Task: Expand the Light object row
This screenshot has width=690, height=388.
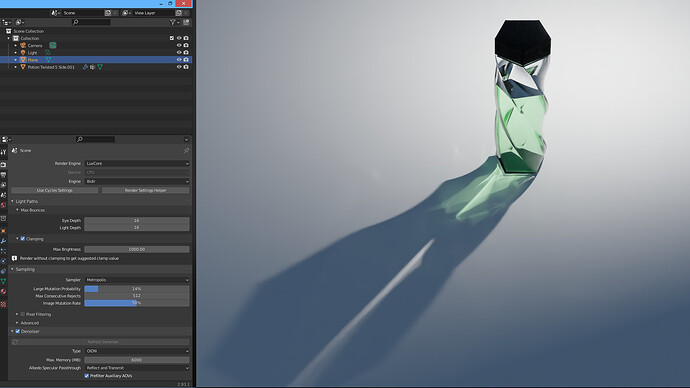Action: [16, 52]
